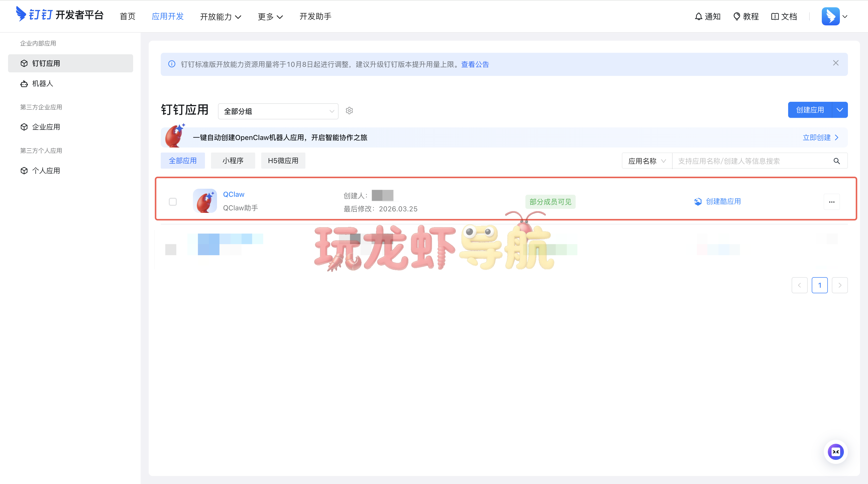
Task: Open the 开发助手 menu item
Action: (x=315, y=16)
